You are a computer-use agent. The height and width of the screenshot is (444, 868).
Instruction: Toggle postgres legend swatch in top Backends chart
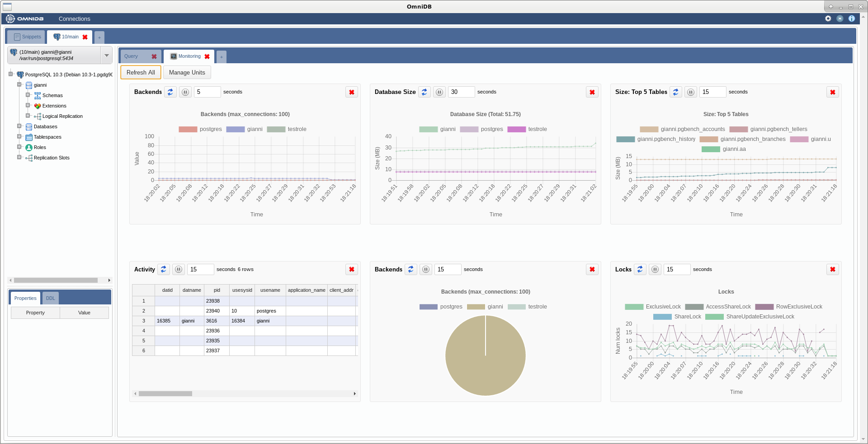pyautogui.click(x=188, y=129)
